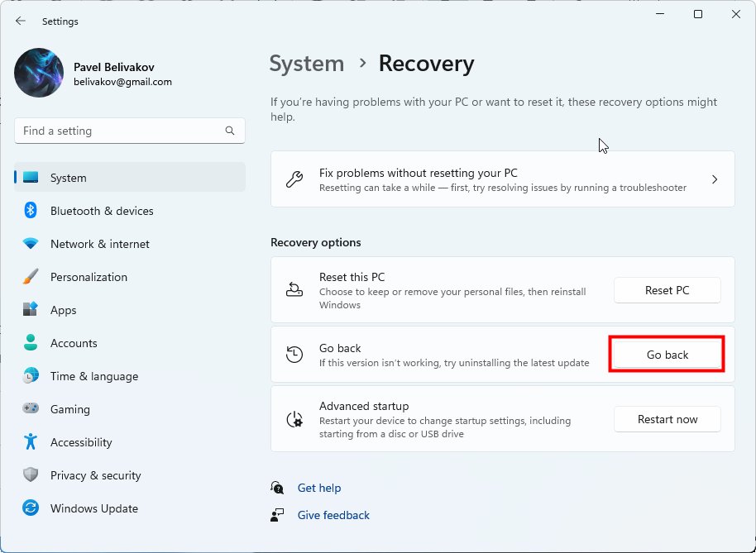This screenshot has width=756, height=553.
Task: Click the back arrow in Settings title bar
Action: [x=20, y=21]
